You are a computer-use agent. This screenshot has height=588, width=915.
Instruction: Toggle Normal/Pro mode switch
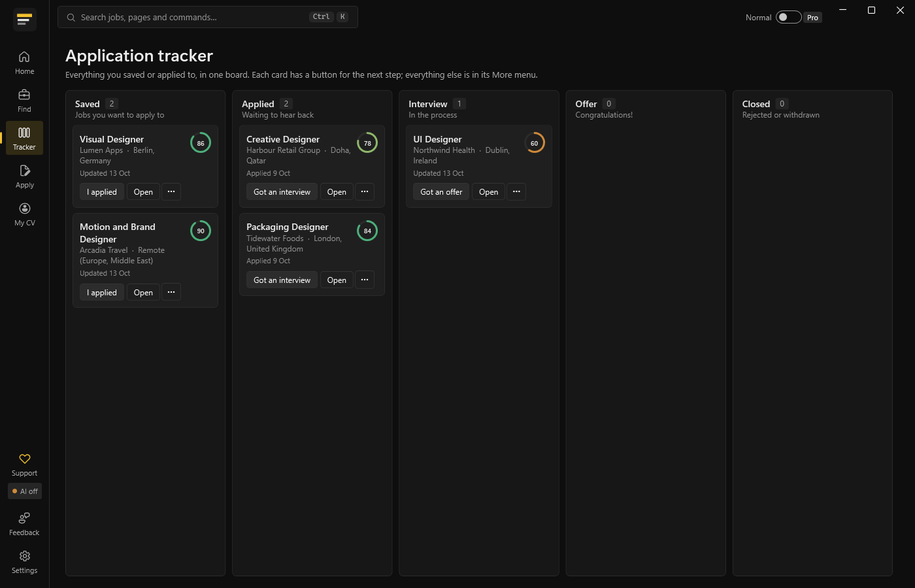pyautogui.click(x=788, y=18)
